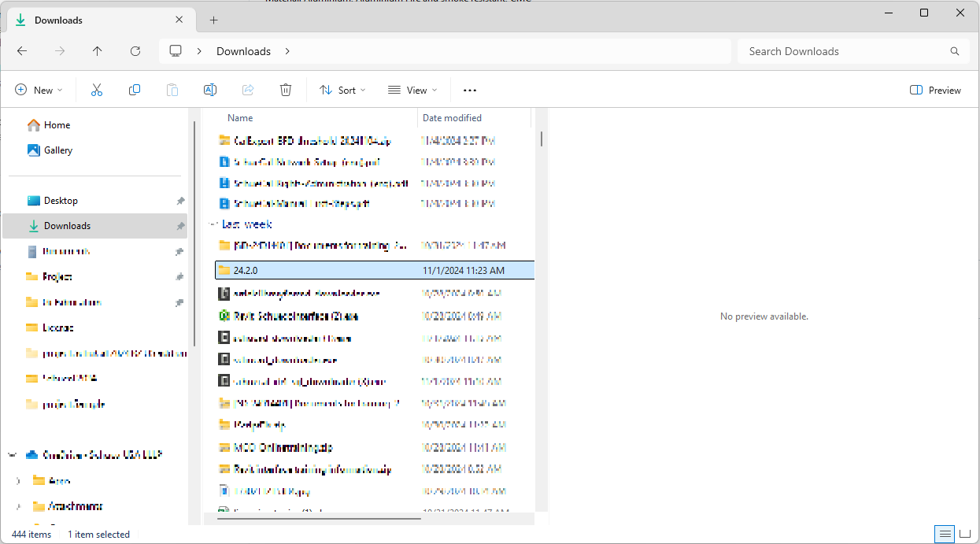This screenshot has height=544, width=980.
Task: Go up one folder level
Action: click(x=98, y=51)
